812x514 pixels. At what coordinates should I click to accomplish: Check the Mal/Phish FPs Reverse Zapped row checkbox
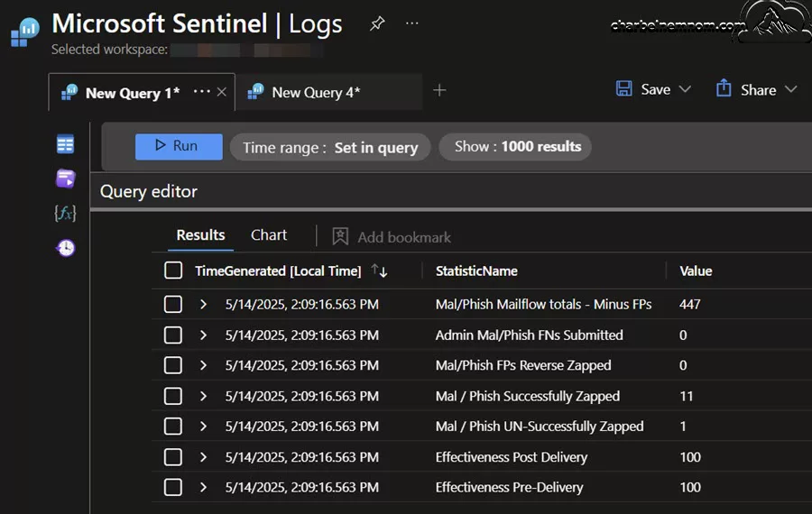[173, 365]
